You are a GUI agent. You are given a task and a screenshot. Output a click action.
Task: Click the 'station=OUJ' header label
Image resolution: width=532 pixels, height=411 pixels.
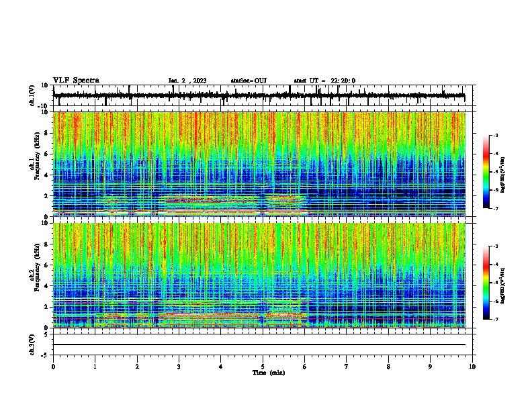click(x=249, y=81)
